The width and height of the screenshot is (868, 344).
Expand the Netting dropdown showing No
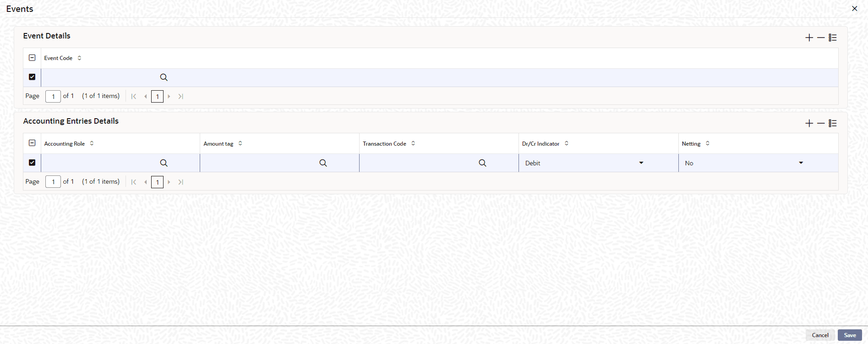tap(801, 163)
